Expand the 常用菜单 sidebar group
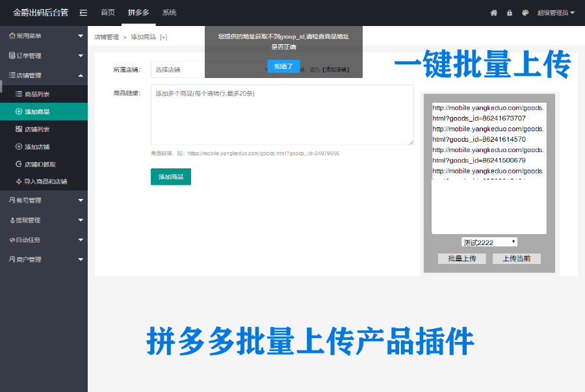This screenshot has height=392, width=585. pyautogui.click(x=44, y=36)
